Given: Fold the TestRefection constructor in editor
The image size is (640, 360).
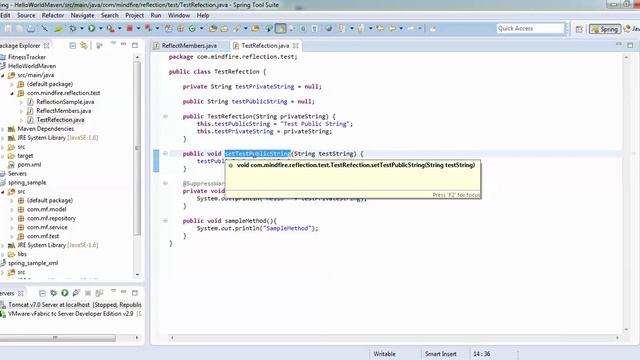Looking at the screenshot, I should click(x=165, y=116).
